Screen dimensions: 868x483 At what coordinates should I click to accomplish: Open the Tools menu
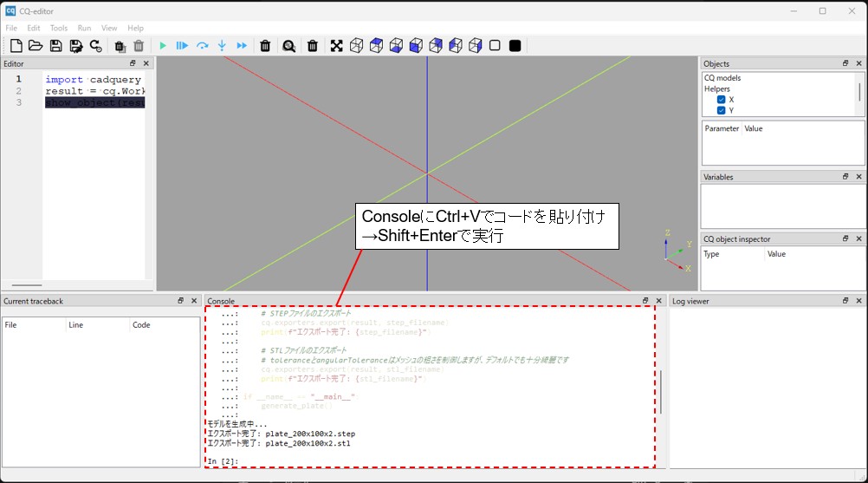[x=58, y=28]
